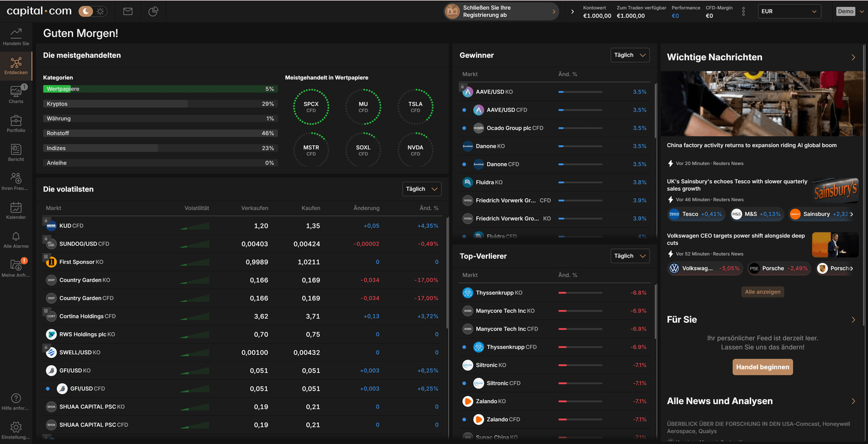868x444 pixels.
Task: Click the Thyssenkrupp KO logo icon
Action: pos(468,293)
